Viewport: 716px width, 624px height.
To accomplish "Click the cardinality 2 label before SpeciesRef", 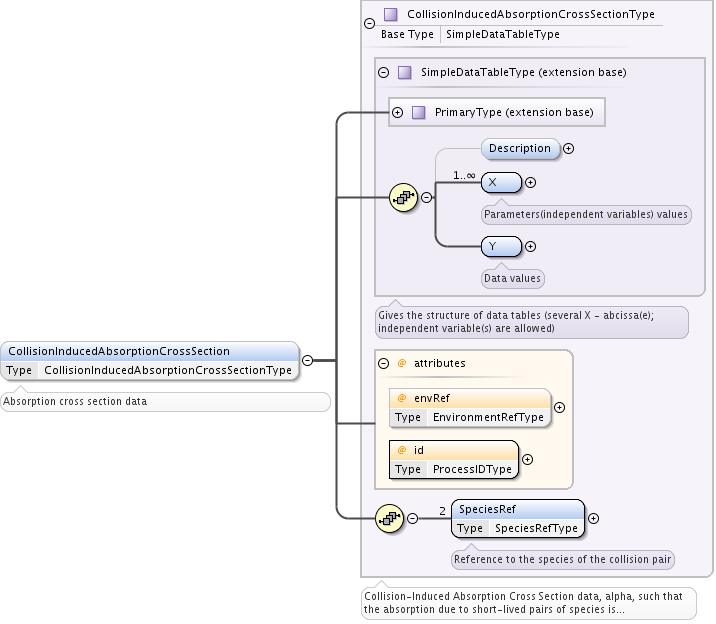I will tap(442, 511).
